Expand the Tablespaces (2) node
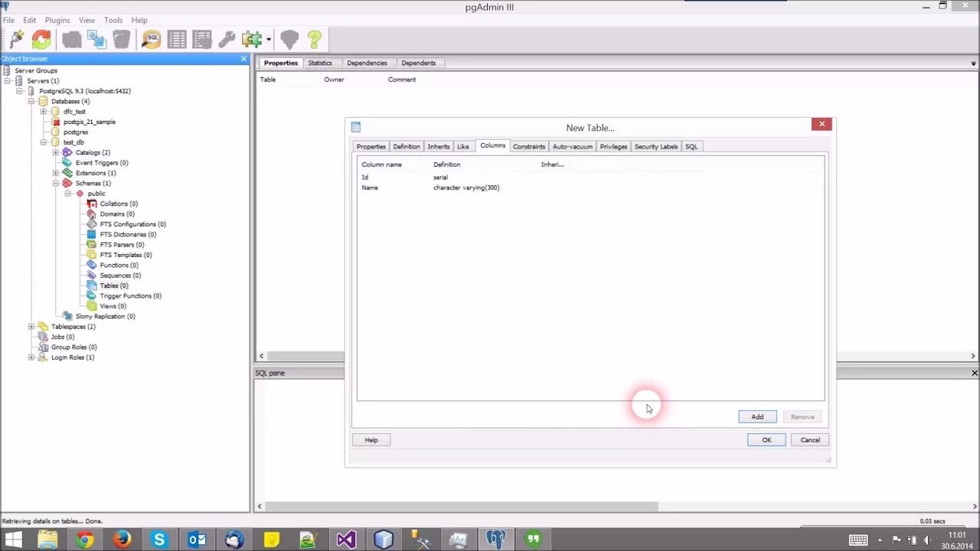 tap(31, 327)
